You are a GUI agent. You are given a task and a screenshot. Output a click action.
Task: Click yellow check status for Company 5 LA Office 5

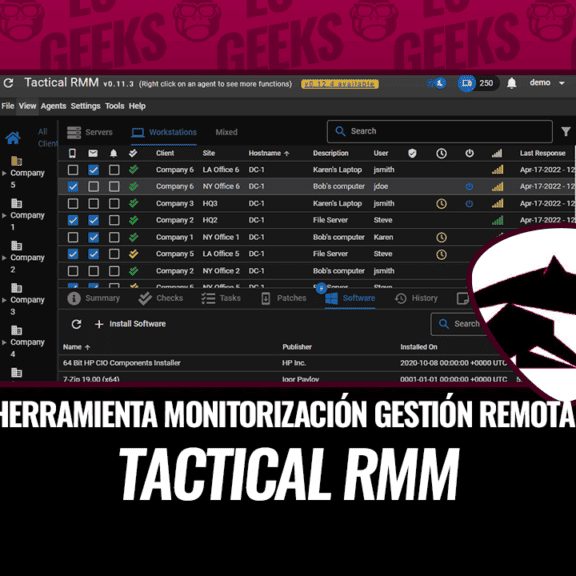(133, 253)
